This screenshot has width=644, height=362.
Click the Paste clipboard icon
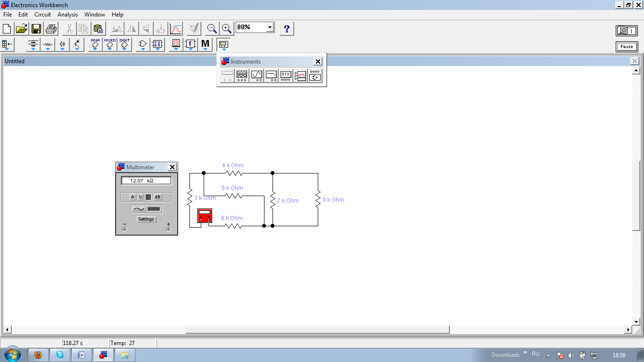pyautogui.click(x=98, y=29)
